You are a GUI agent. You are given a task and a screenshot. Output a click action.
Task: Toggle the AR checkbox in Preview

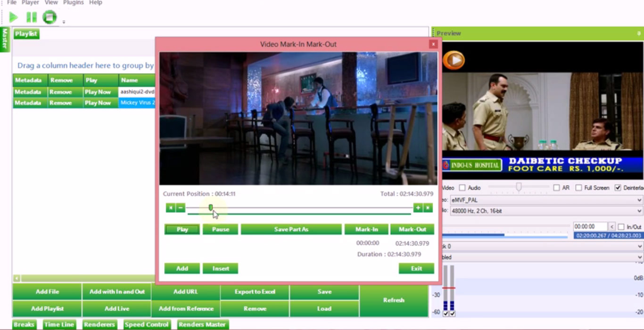[556, 188]
